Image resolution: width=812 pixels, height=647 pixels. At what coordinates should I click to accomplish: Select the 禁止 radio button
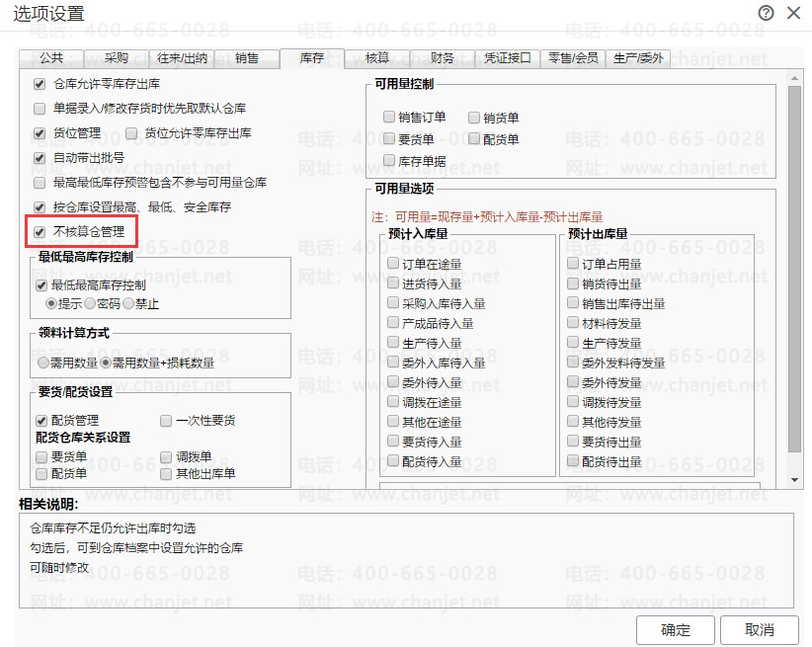coord(128,303)
